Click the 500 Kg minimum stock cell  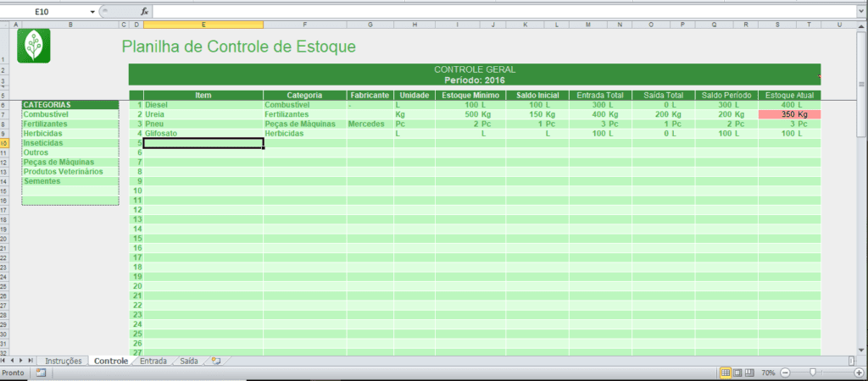tap(470, 114)
